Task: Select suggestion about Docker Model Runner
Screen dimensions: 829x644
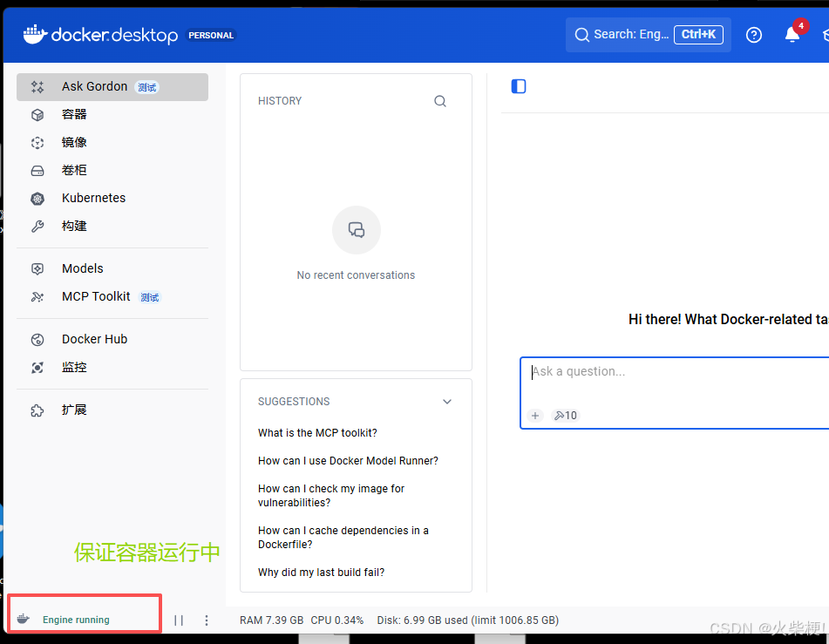Action: point(349,461)
